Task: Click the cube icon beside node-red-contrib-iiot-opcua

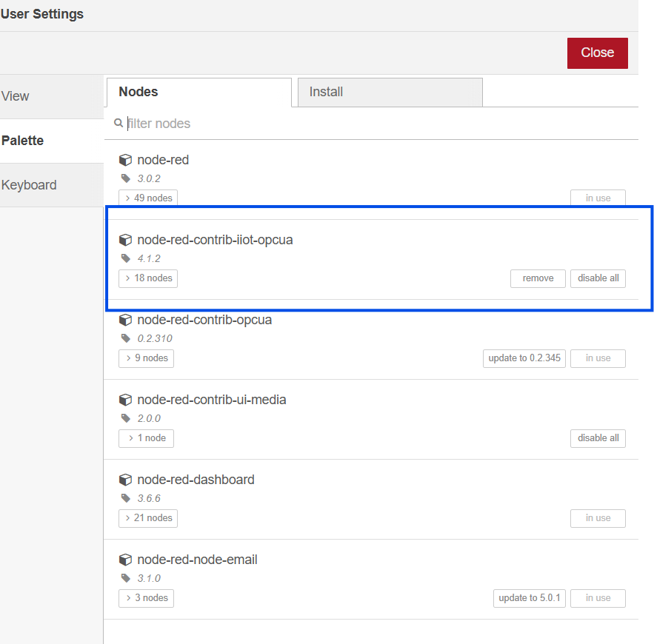Action: click(125, 240)
